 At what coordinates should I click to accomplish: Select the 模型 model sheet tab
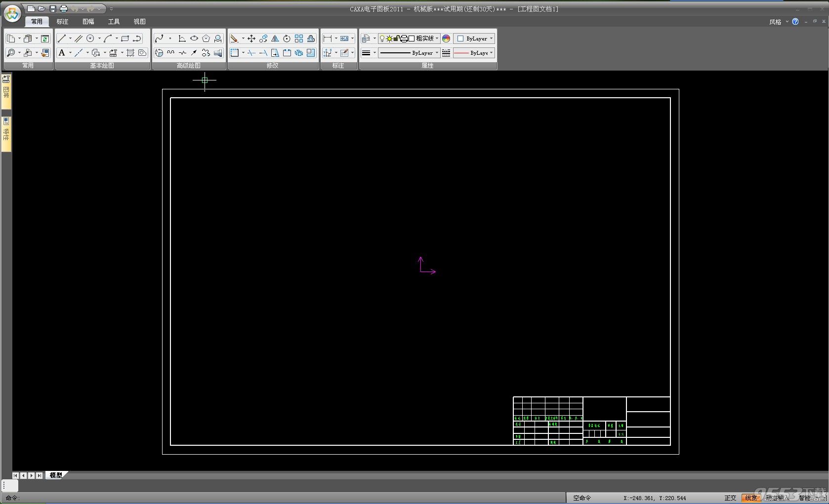[56, 475]
